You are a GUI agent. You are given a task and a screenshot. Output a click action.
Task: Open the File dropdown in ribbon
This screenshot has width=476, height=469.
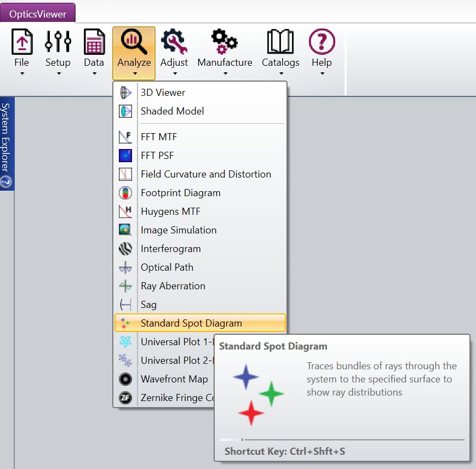[x=22, y=53]
